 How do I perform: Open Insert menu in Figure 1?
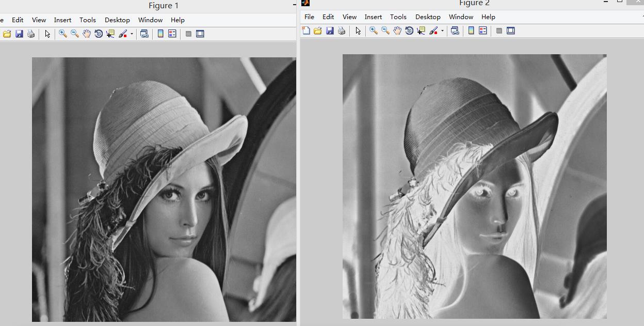pyautogui.click(x=63, y=20)
